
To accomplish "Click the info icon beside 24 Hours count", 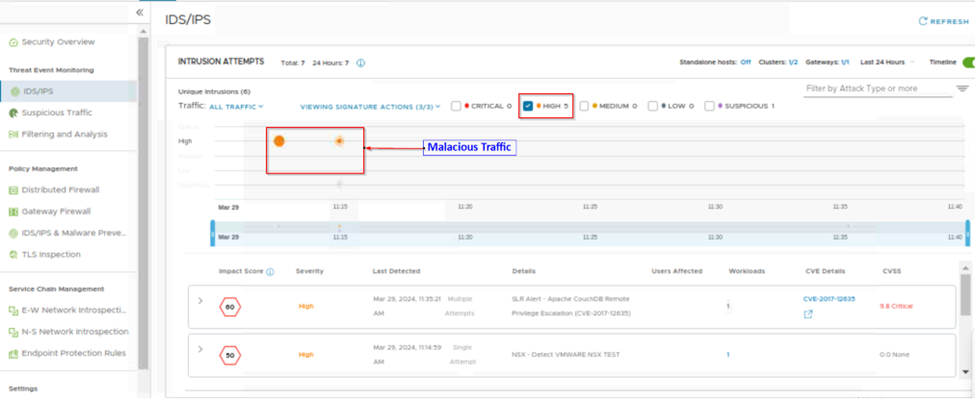I will pos(361,63).
